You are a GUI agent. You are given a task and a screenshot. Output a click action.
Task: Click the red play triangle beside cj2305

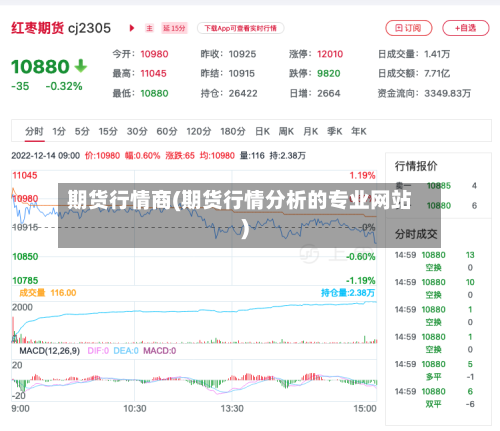(132, 28)
